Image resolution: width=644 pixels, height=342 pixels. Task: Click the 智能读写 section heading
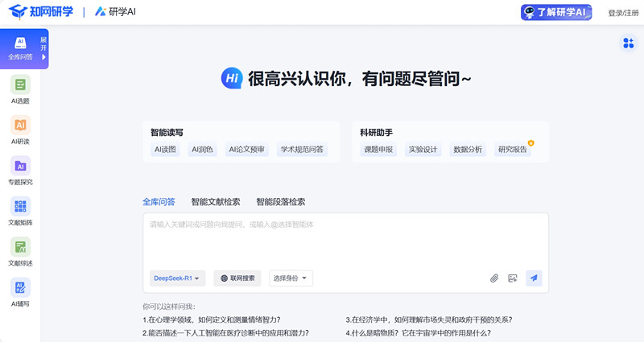(x=167, y=132)
